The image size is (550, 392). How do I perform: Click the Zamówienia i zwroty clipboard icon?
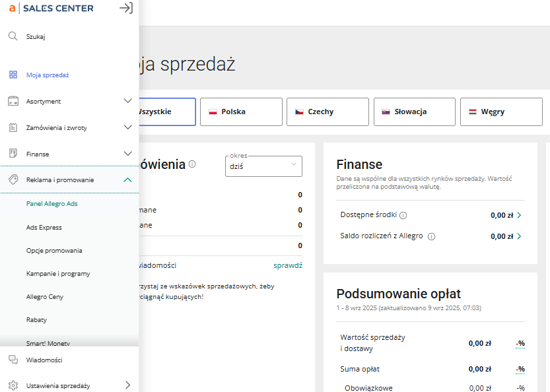13,127
